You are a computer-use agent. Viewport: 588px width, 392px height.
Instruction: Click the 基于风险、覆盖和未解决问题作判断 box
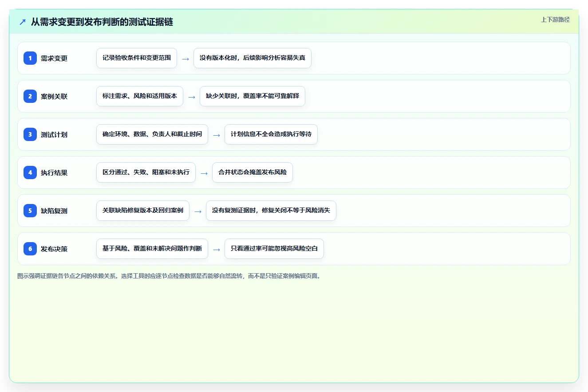152,249
